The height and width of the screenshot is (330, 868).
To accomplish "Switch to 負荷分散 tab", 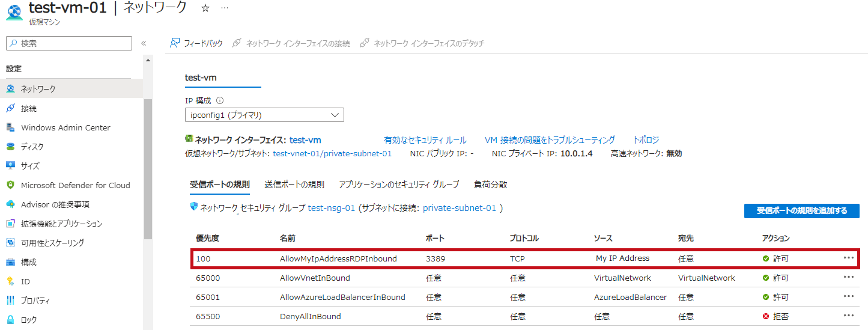I will point(490,185).
